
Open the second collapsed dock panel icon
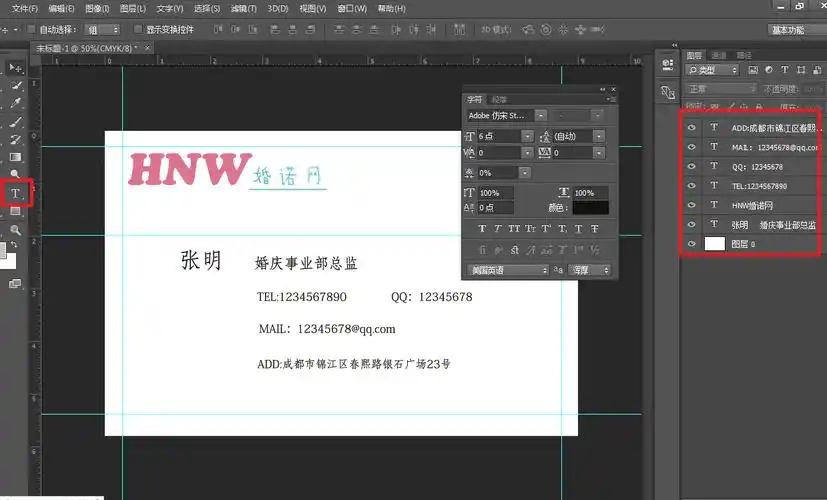pyautogui.click(x=668, y=92)
